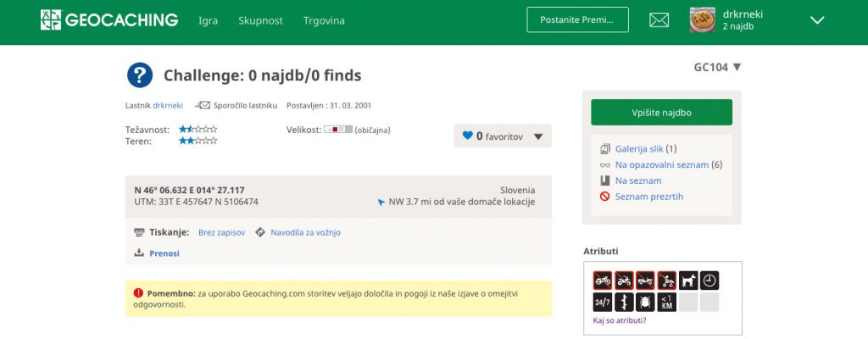This screenshot has height=339, width=868.
Task: Click the Velikost size indicator bar
Action: 337,130
